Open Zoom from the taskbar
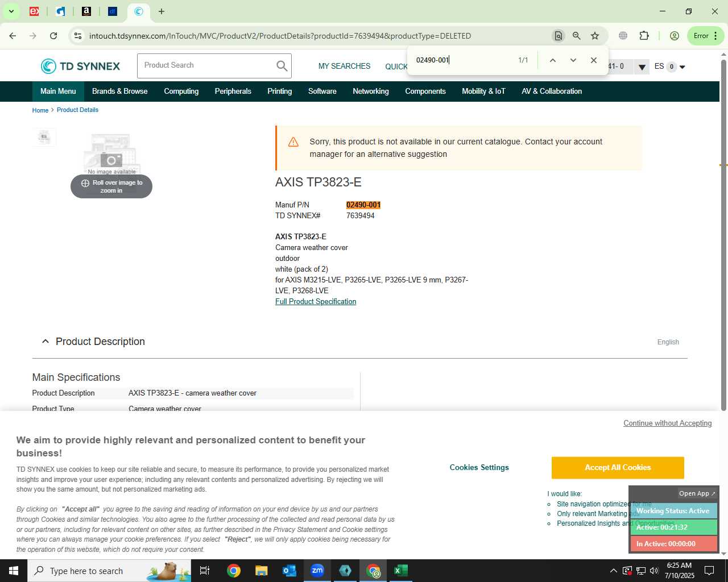Screen dimensions: 728x582 click(x=317, y=571)
